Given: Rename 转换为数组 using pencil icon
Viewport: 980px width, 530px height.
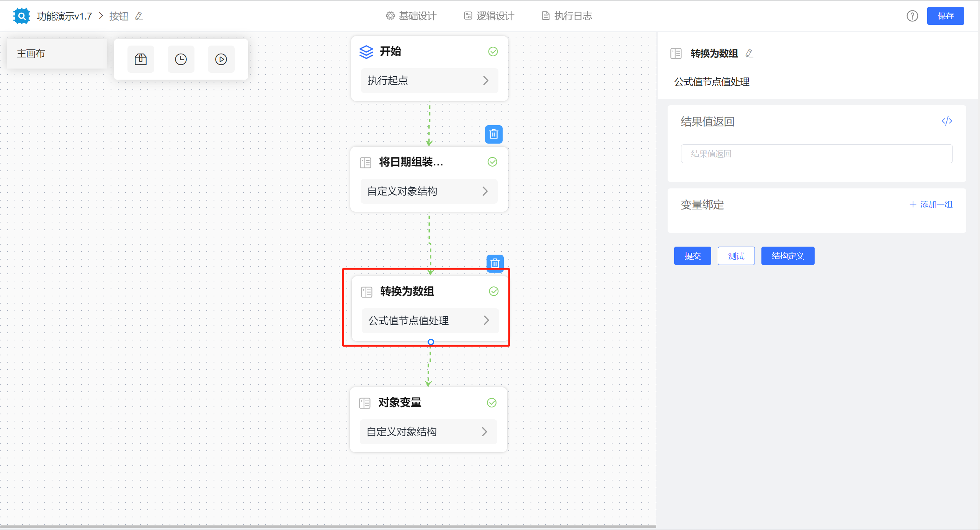Looking at the screenshot, I should [749, 54].
